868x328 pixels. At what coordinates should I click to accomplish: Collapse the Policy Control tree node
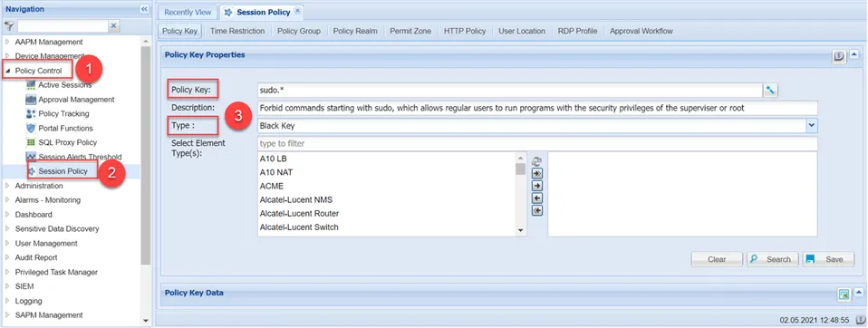click(x=8, y=71)
